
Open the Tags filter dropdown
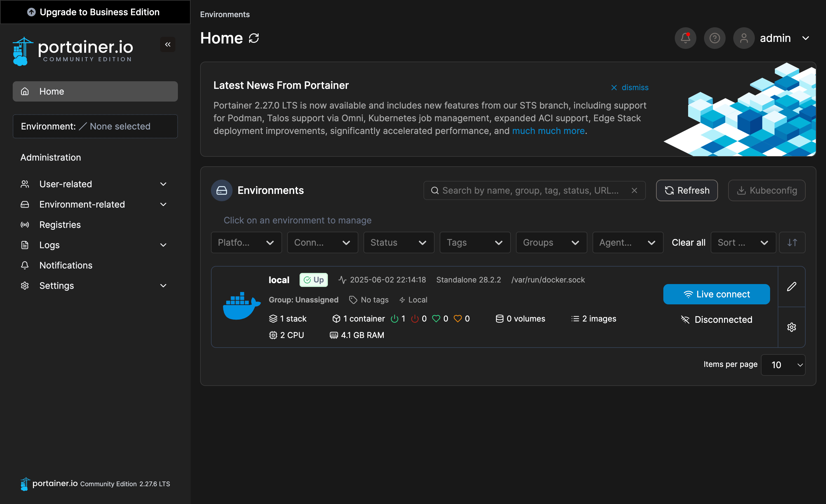click(x=475, y=242)
